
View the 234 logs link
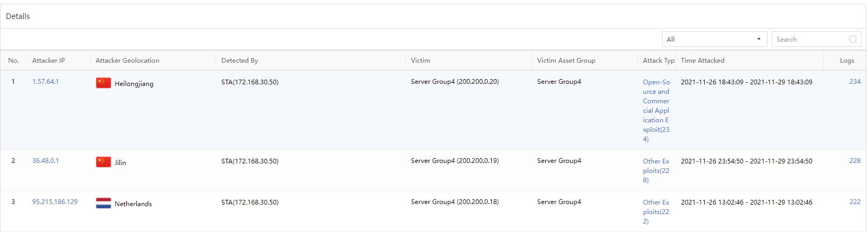[x=855, y=82]
